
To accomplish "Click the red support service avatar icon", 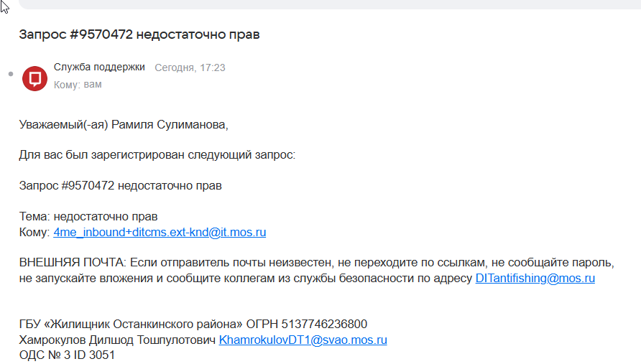I will tap(34, 78).
